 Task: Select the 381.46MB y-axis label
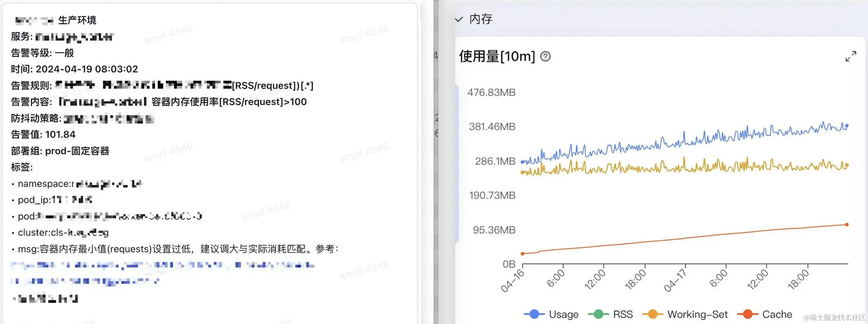[492, 127]
